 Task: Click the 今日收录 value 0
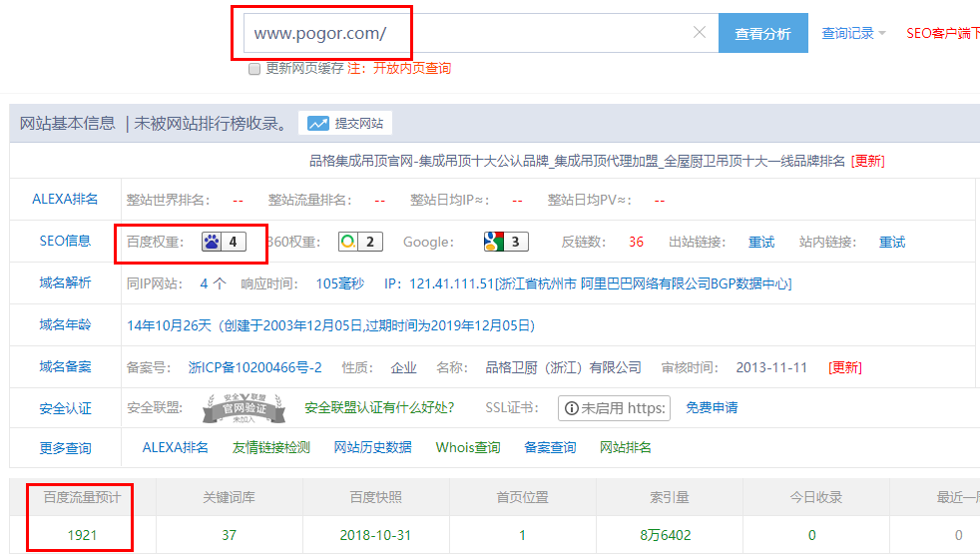[812, 535]
